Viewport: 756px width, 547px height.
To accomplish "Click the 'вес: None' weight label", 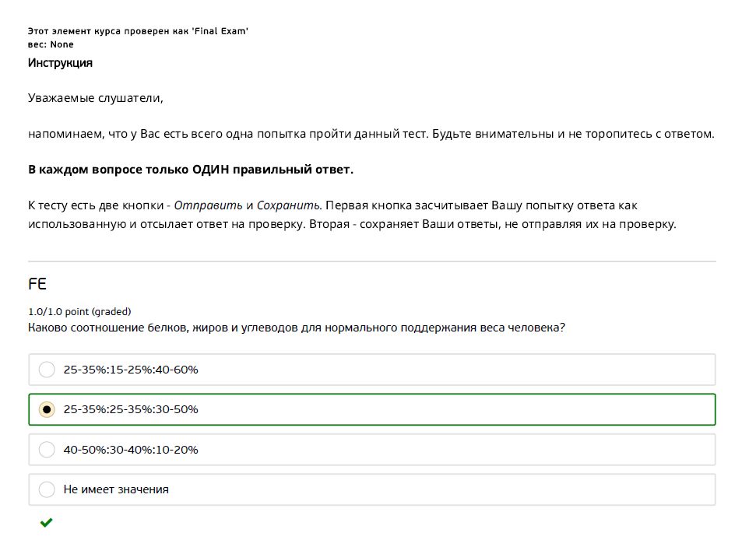I will [51, 44].
